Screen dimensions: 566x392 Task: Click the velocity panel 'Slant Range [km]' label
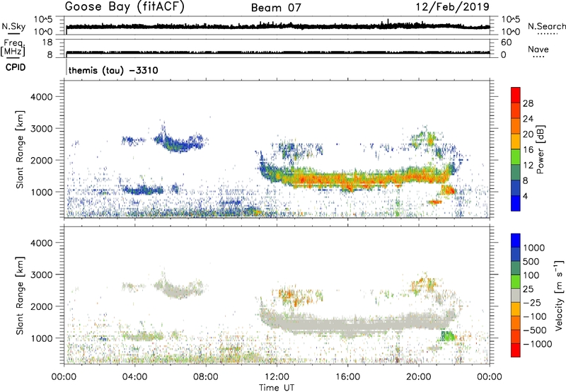pyautogui.click(x=20, y=296)
